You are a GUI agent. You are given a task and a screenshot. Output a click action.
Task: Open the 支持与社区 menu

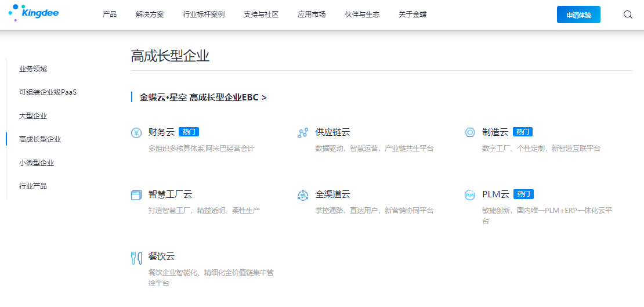261,15
